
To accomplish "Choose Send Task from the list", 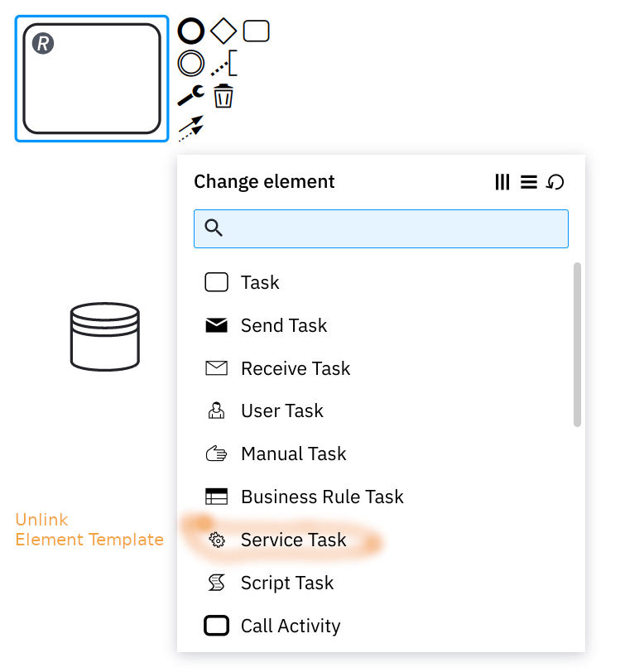I will pos(381,325).
